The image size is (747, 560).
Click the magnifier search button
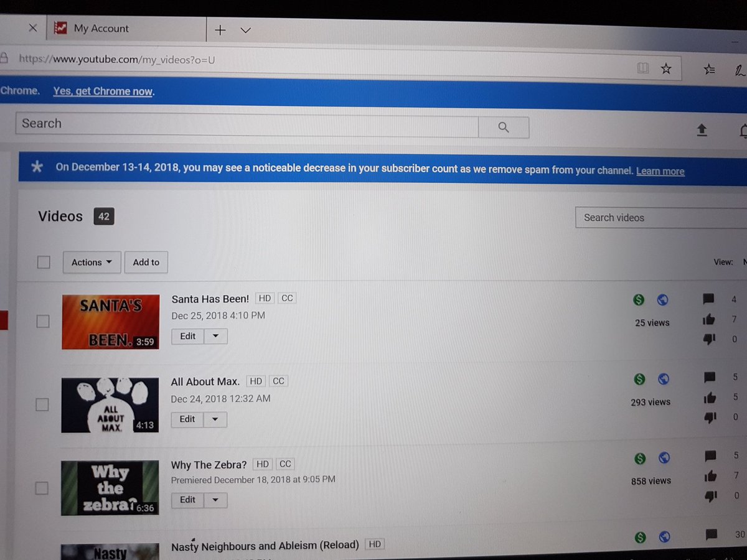coord(504,128)
